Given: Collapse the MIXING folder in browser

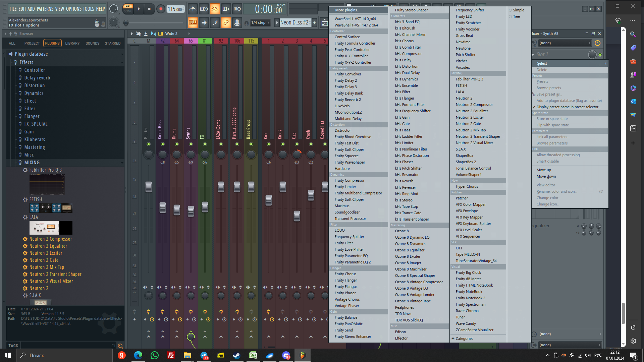Looking at the screenshot, I should tap(32, 163).
